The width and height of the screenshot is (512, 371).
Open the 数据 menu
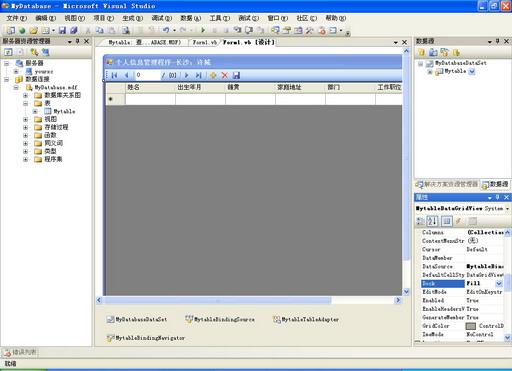tap(191, 18)
